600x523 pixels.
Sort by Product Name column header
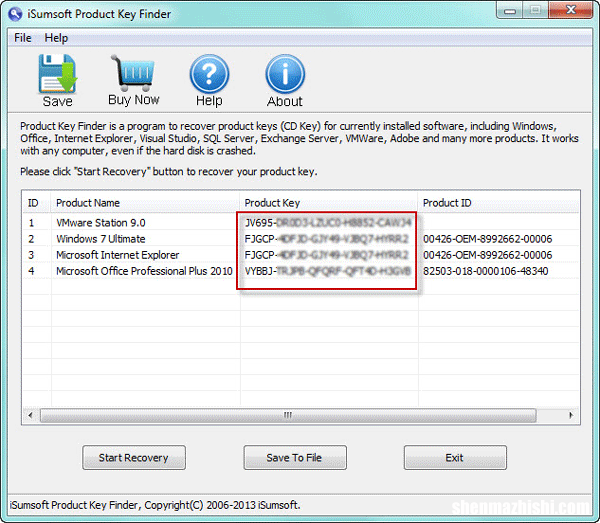click(145, 202)
